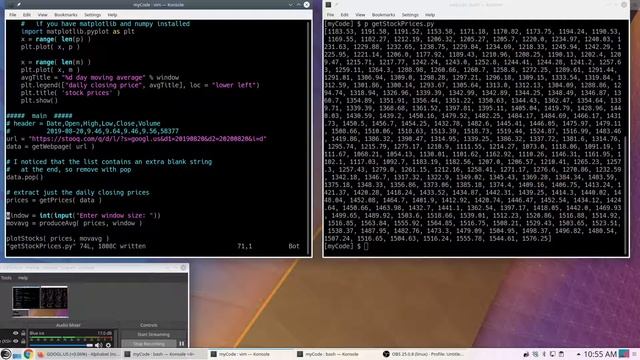Image resolution: width=640 pixels, height=360 pixels.
Task: Click the 'Audio Mixer' panel header in OBS
Action: [68, 325]
